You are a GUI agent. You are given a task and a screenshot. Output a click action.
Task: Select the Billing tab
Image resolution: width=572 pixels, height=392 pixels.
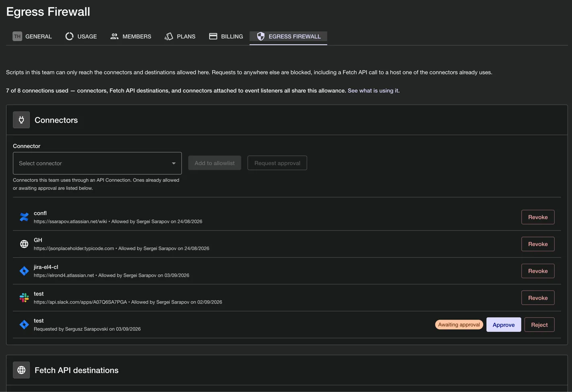(226, 36)
